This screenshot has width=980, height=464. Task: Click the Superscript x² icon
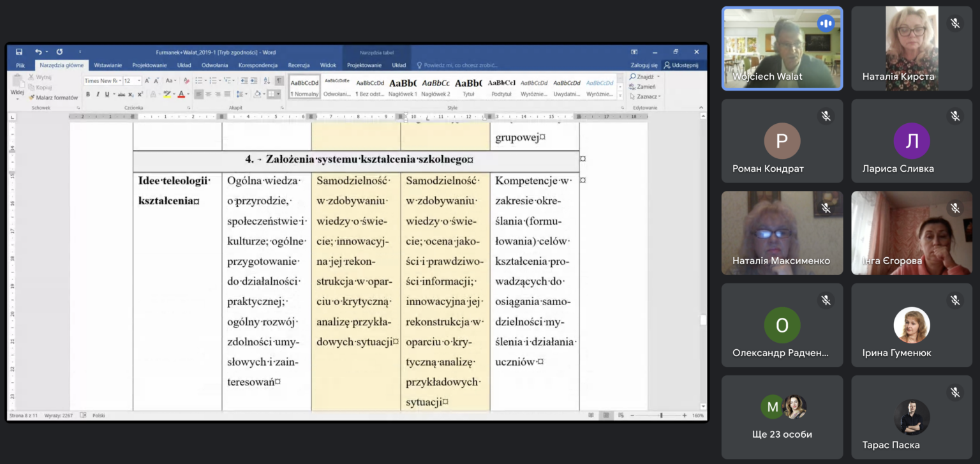140,94
